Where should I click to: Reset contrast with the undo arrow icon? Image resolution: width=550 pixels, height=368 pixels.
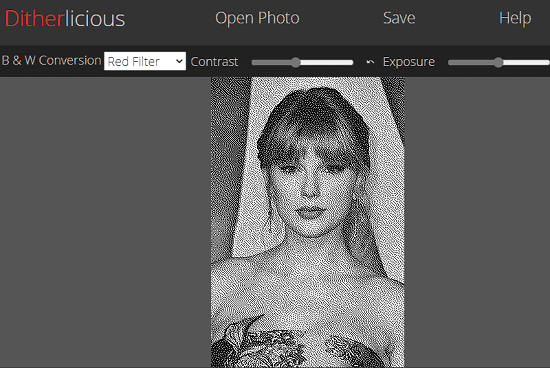click(x=370, y=62)
